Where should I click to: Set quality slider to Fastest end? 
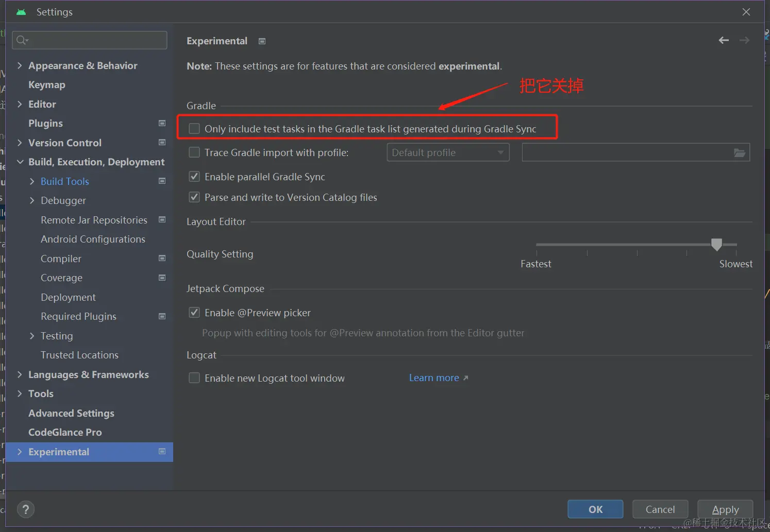(x=537, y=245)
